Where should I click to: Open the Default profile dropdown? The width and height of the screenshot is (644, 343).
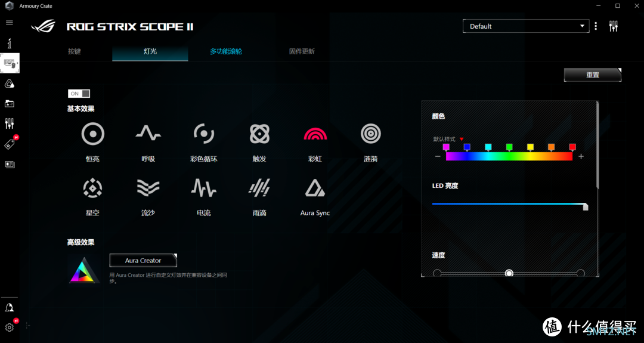tap(526, 26)
